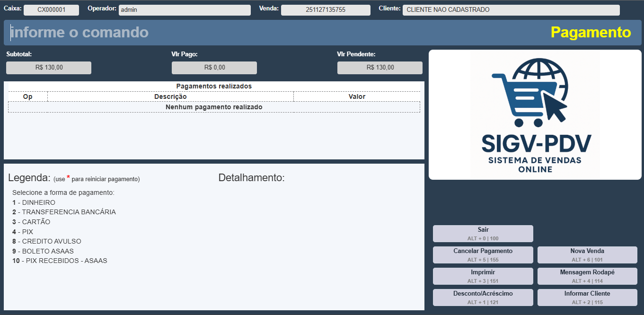
Task: Click the Valor column header
Action: (x=357, y=96)
